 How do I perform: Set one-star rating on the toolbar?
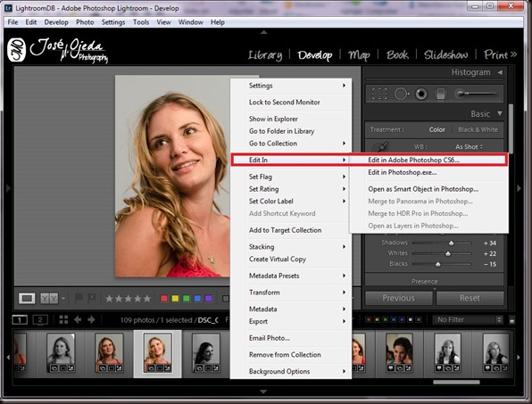pos(109,299)
